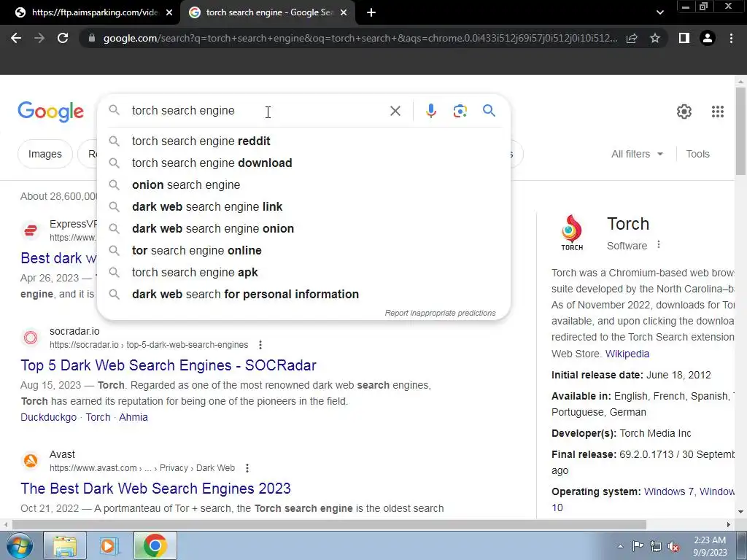
Task: Open Chrome side panel icon
Action: (684, 38)
